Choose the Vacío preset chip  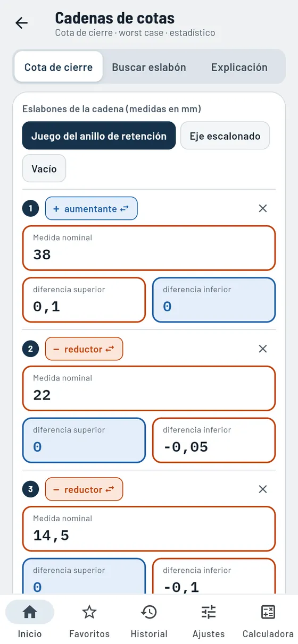pos(44,168)
